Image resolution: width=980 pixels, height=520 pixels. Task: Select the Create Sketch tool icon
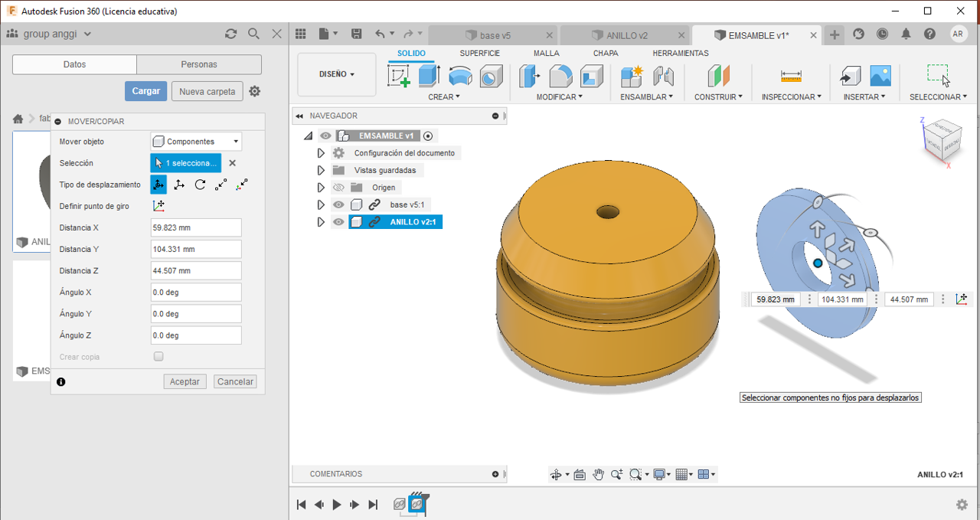[x=399, y=76]
